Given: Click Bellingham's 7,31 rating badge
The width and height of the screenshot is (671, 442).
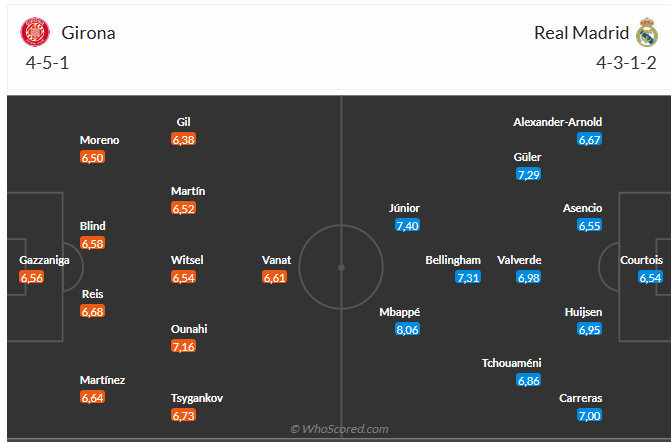Looking at the screenshot, I should 468,277.
